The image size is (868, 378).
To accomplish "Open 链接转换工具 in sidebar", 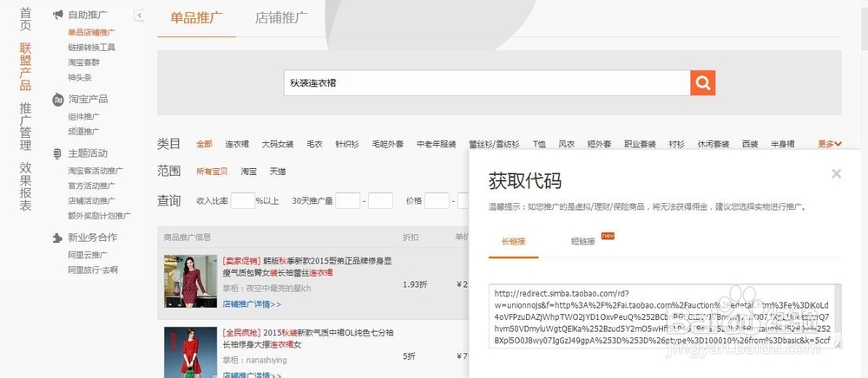I will coord(91,48).
